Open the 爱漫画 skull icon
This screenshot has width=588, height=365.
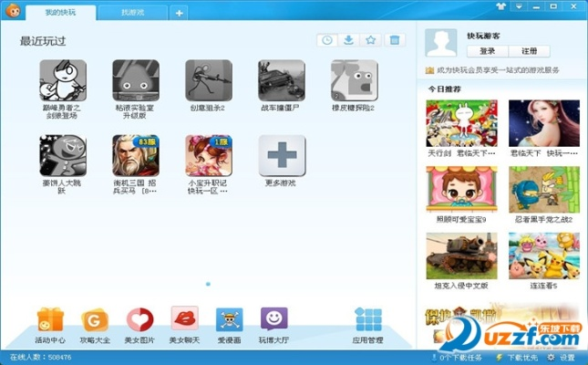coord(229,319)
